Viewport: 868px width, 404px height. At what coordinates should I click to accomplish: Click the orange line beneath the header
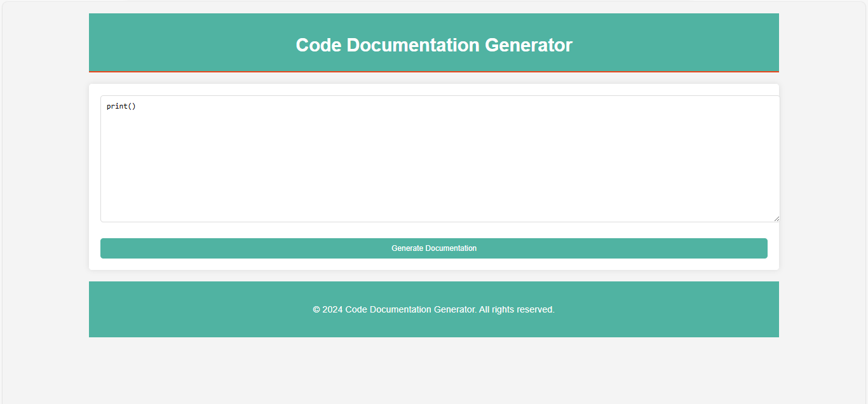[x=434, y=72]
